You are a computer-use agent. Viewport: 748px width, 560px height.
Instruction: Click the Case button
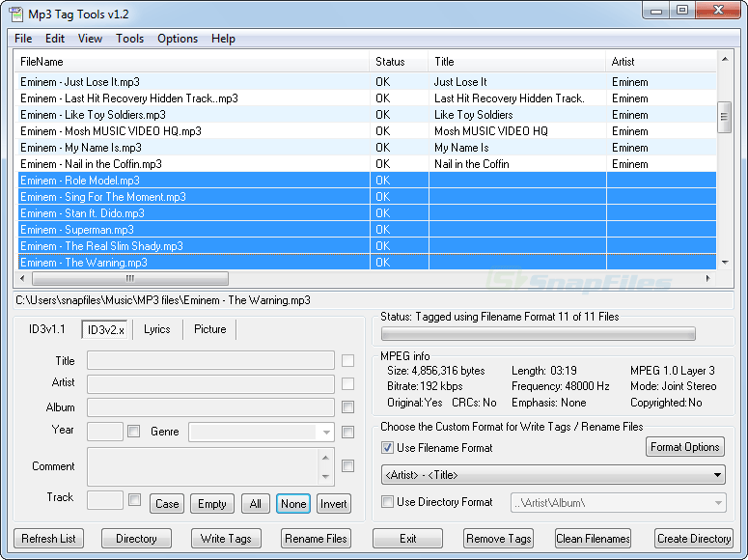pyautogui.click(x=167, y=504)
